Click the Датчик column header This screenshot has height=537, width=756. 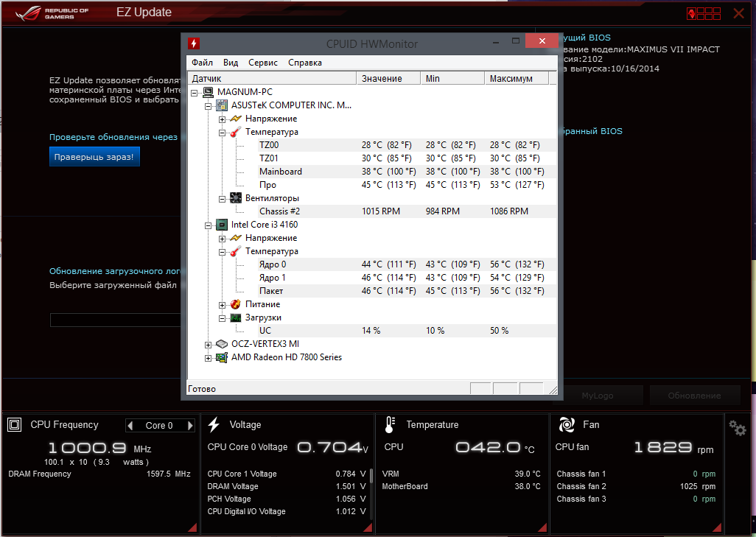271,79
